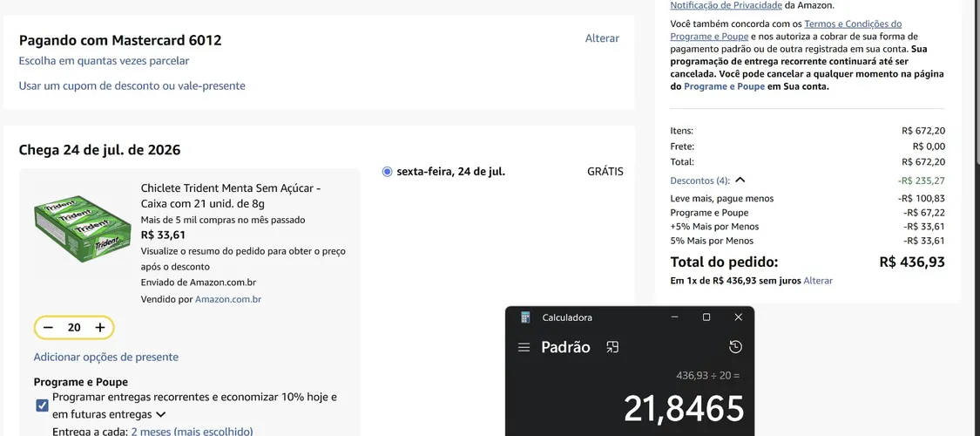This screenshot has width=980, height=436.
Task: Maximize the Calculadora window
Action: (706, 317)
